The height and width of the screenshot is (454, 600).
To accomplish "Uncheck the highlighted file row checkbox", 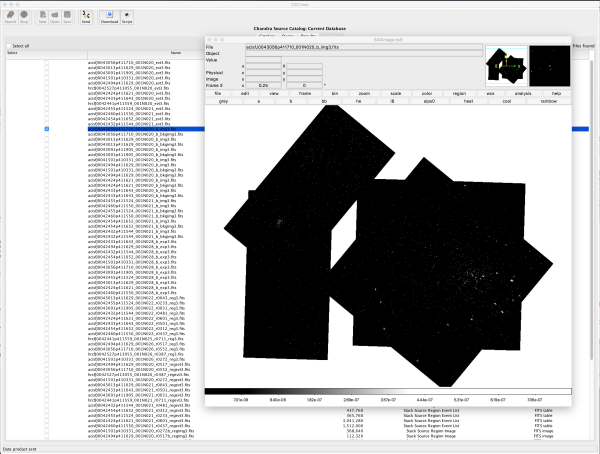I will coord(47,129).
